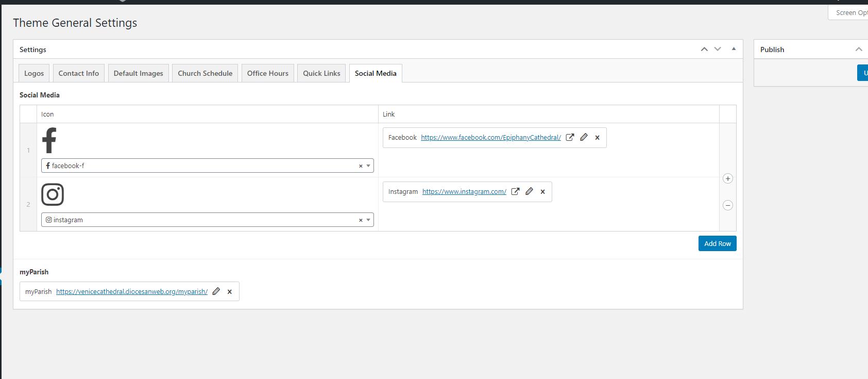Click the add row plus icon

[x=728, y=178]
